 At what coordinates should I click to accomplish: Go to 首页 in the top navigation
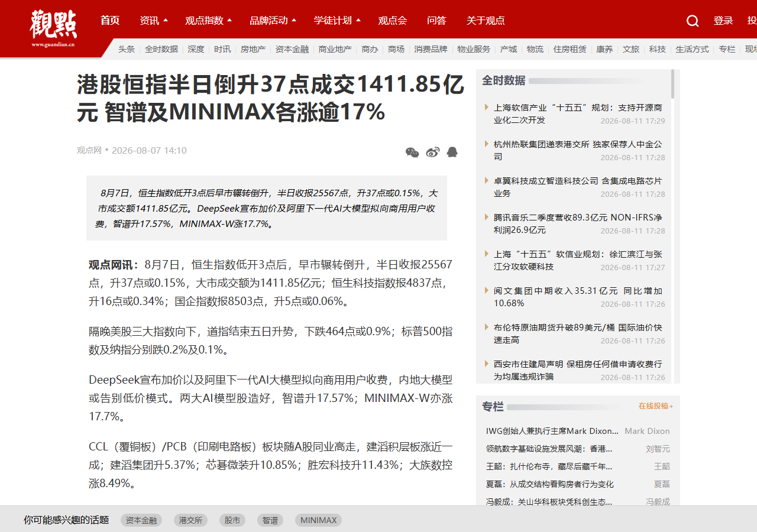tap(110, 21)
